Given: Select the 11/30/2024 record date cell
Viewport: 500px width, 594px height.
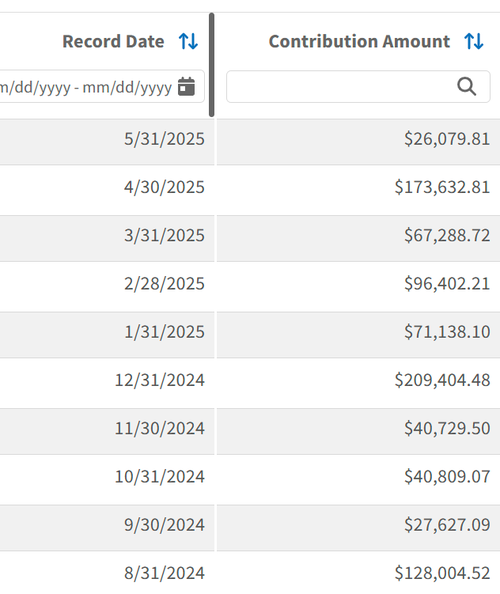Looking at the screenshot, I should (107, 428).
